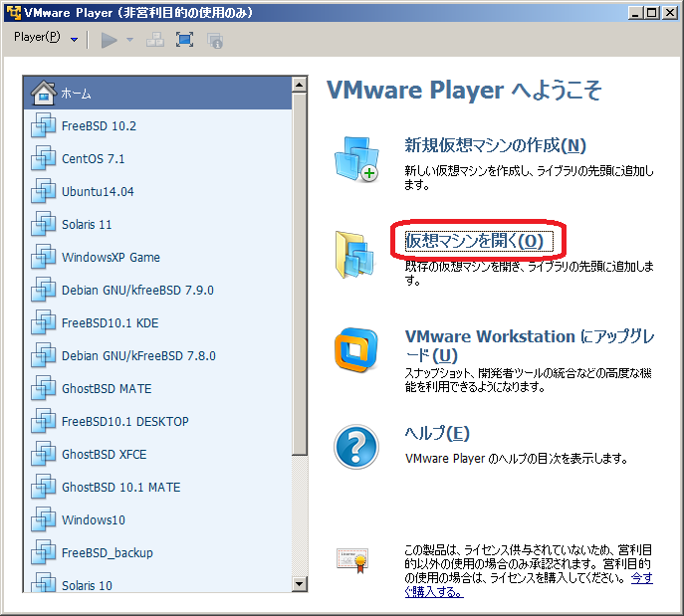Select FreeBSD 10.2 virtual machine name
The width and height of the screenshot is (684, 616).
tap(99, 126)
